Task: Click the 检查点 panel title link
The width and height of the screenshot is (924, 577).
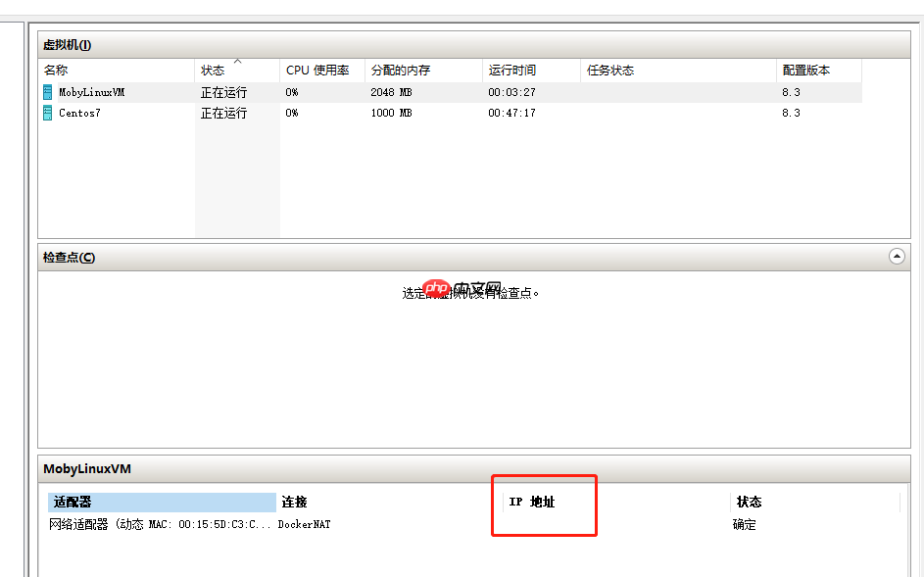Action: pos(60,257)
